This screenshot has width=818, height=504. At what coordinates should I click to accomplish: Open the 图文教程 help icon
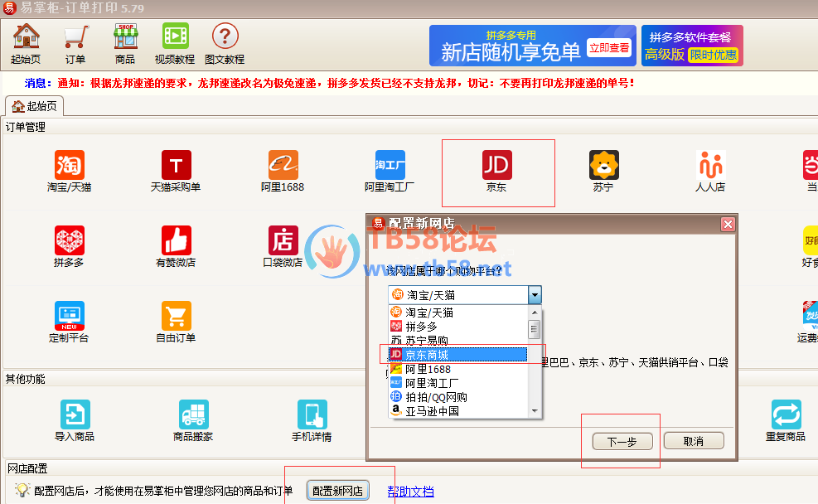coord(225,44)
